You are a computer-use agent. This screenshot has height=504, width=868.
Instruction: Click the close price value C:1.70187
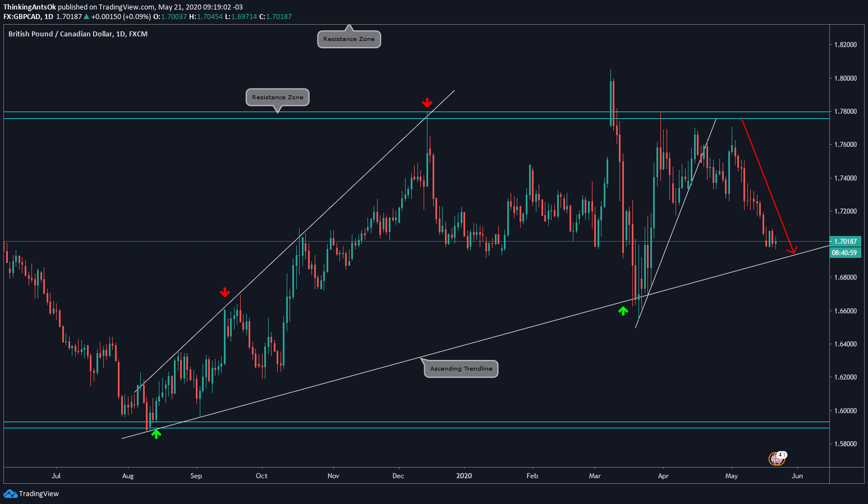[x=275, y=17]
